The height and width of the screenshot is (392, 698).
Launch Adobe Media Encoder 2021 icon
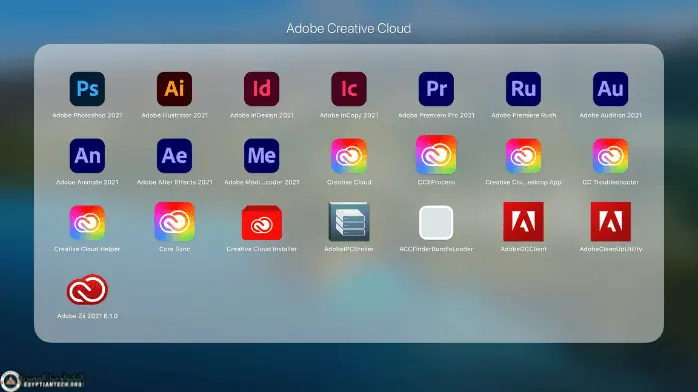tap(262, 155)
